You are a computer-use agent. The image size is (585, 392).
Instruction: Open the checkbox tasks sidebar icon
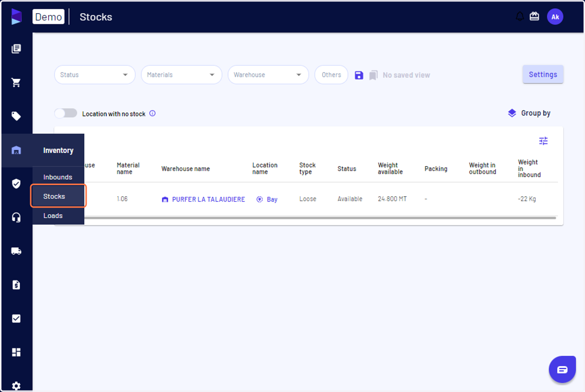click(16, 318)
